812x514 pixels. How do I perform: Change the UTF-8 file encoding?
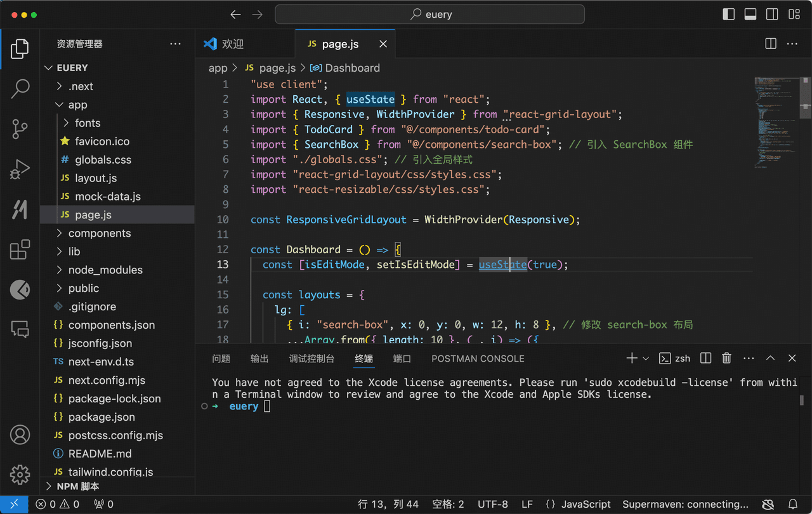(x=493, y=504)
